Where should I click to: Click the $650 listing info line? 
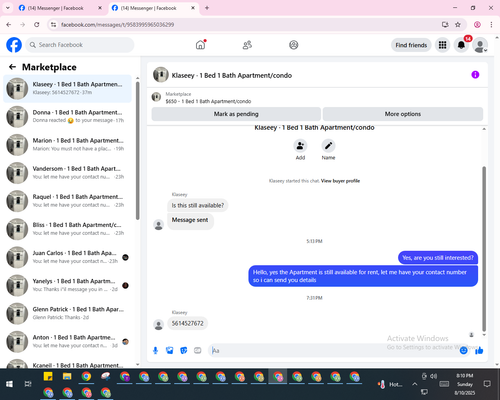208,101
